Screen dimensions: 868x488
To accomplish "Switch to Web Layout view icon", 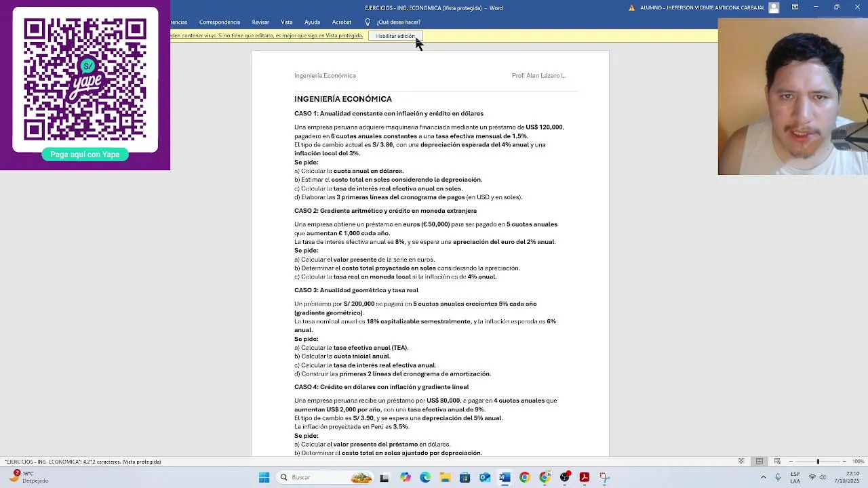I will pyautogui.click(x=777, y=462).
